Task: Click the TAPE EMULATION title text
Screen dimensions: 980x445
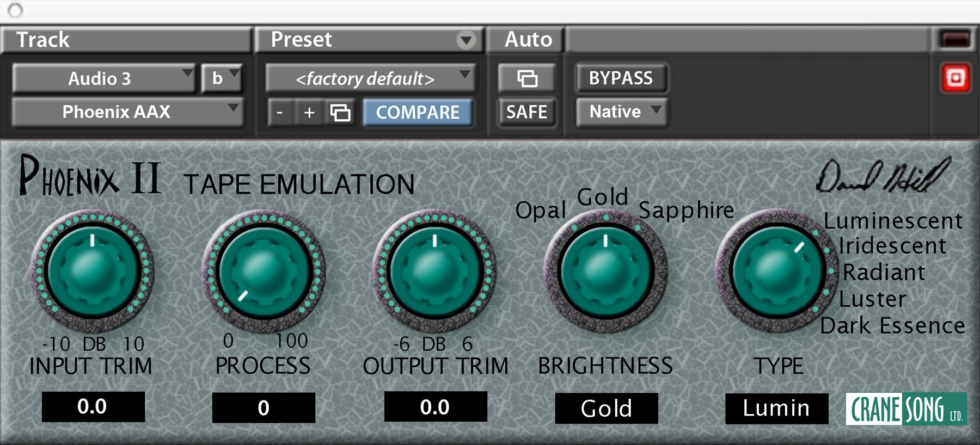Action: click(299, 184)
